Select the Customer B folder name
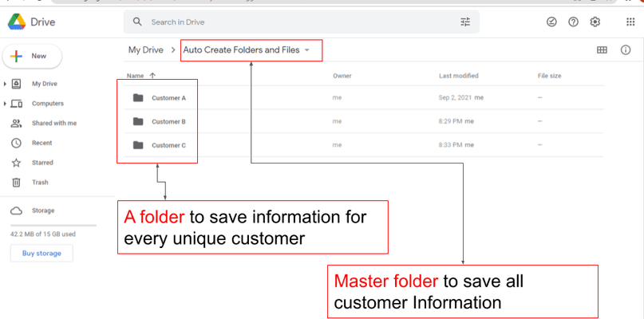 [x=169, y=121]
